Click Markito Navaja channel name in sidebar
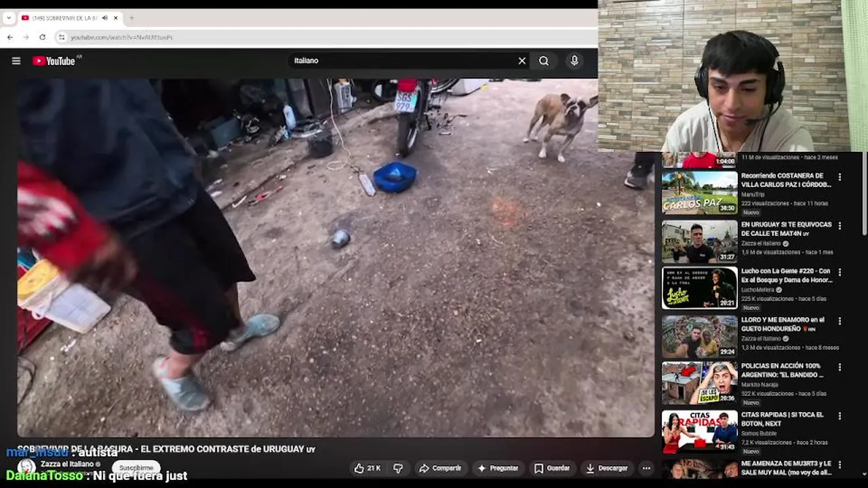Viewport: 868px width, 488px height. (759, 384)
